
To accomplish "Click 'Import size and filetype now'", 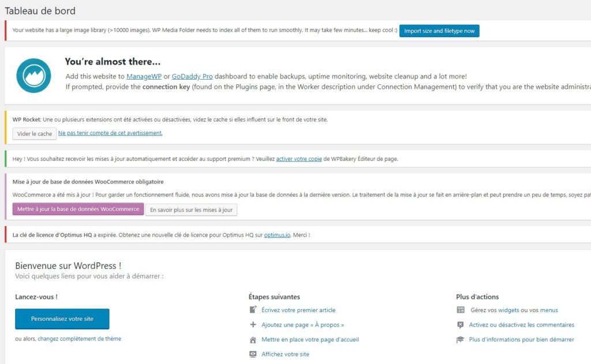I will [x=439, y=31].
